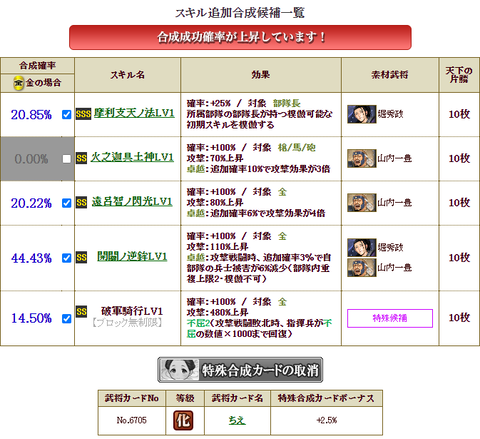Click the 効果 column header
This screenshot has height=439, width=480.
coord(261,75)
